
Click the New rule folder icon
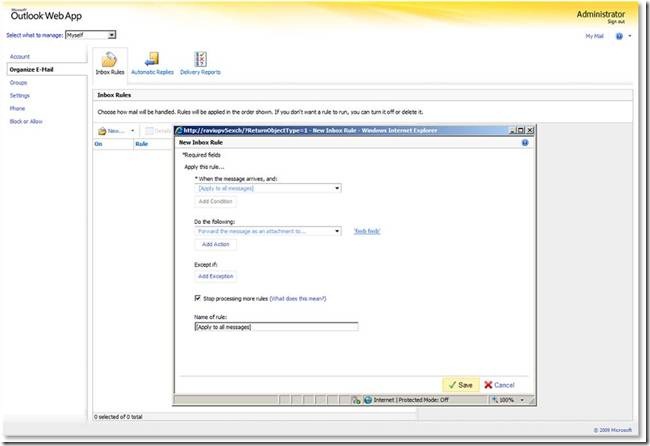pyautogui.click(x=102, y=130)
